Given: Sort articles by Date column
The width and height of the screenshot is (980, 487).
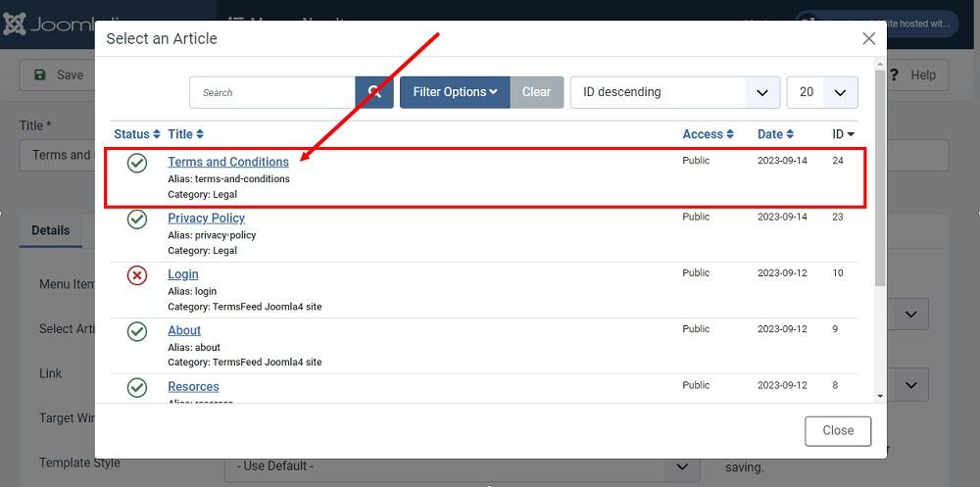Looking at the screenshot, I should pyautogui.click(x=775, y=134).
